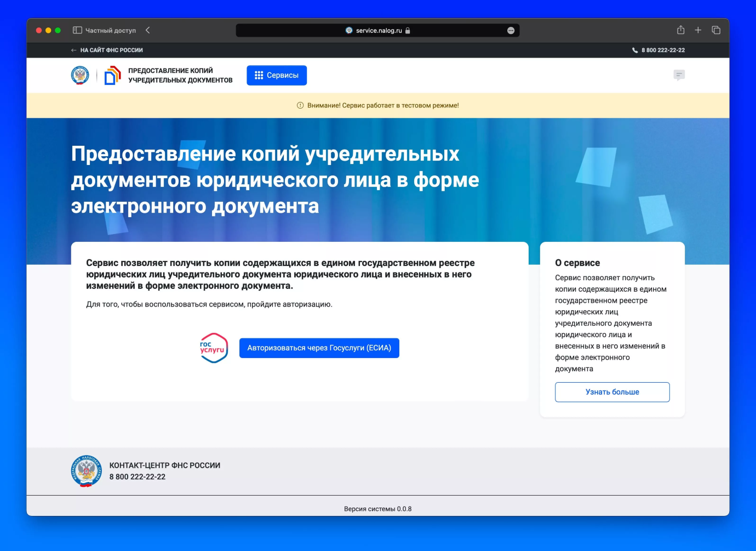Open a new tab with plus icon
756x551 pixels.
coord(698,30)
